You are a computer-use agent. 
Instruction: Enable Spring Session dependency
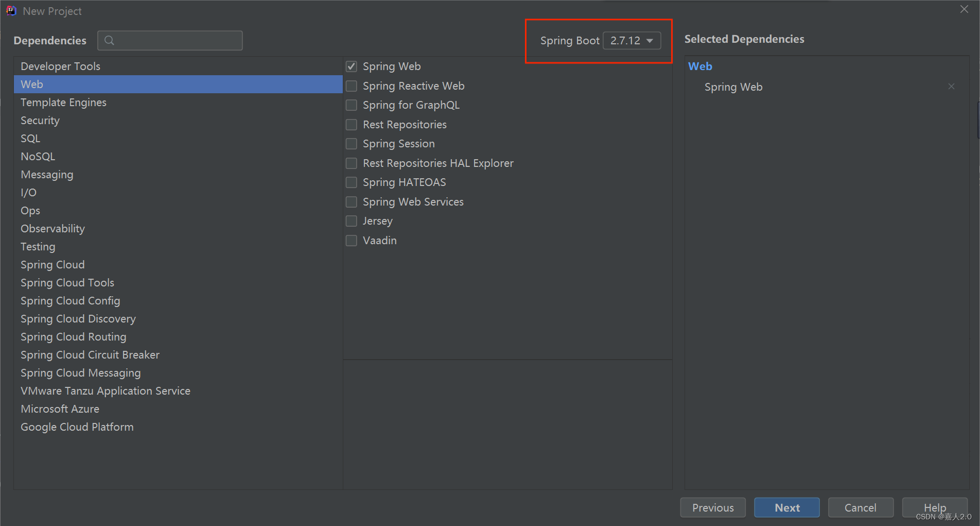[352, 144]
